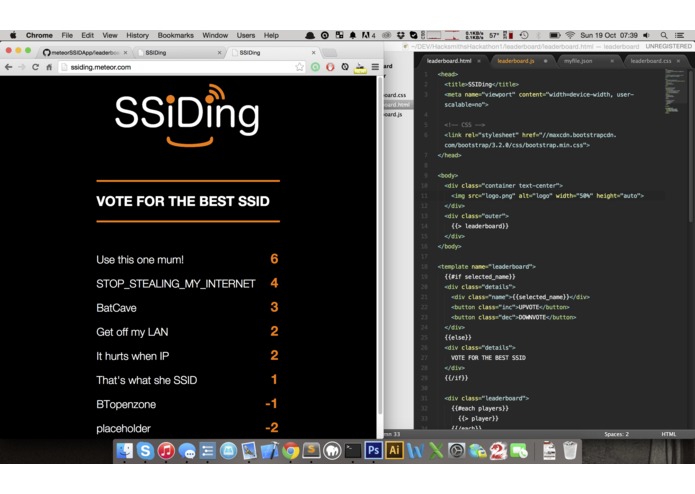Open Xcode from the dock
Viewport: 695px width, 494px height.
269,451
